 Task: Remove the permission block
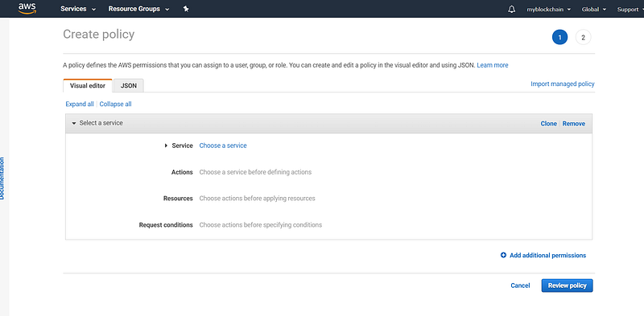coord(574,124)
